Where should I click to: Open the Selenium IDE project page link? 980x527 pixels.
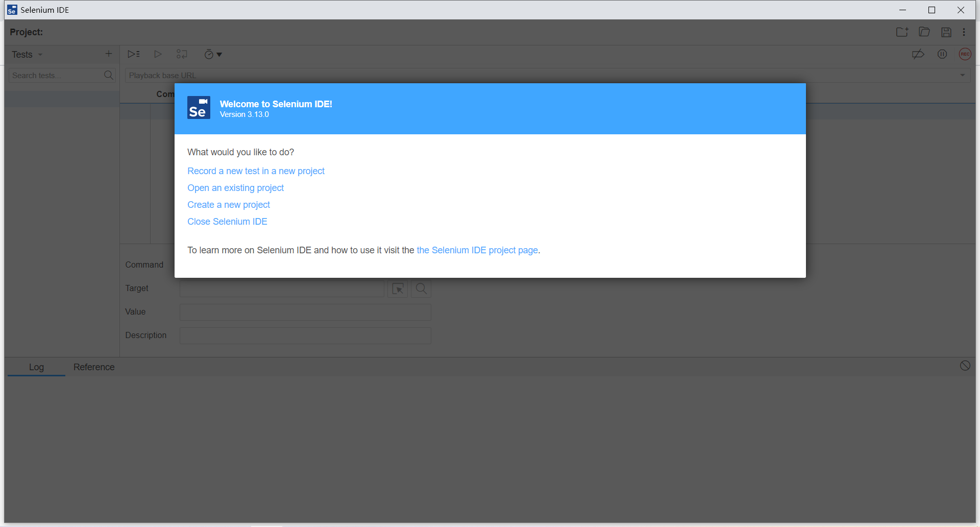(x=477, y=250)
